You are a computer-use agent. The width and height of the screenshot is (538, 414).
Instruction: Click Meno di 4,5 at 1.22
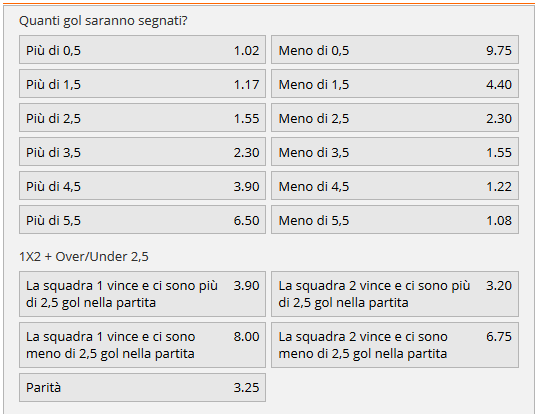coord(395,186)
